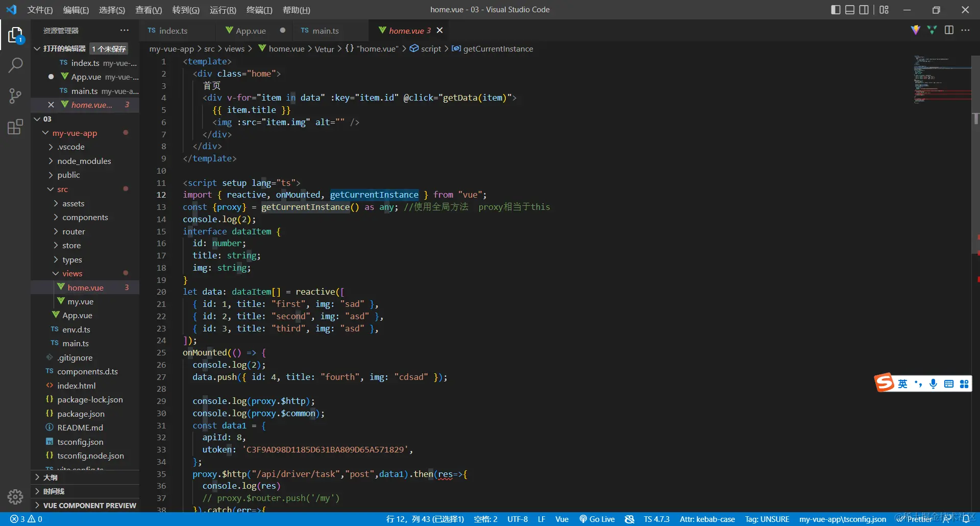The image size is (980, 526).
Task: Click the unsaved dot on App.vue tab
Action: [x=282, y=31]
